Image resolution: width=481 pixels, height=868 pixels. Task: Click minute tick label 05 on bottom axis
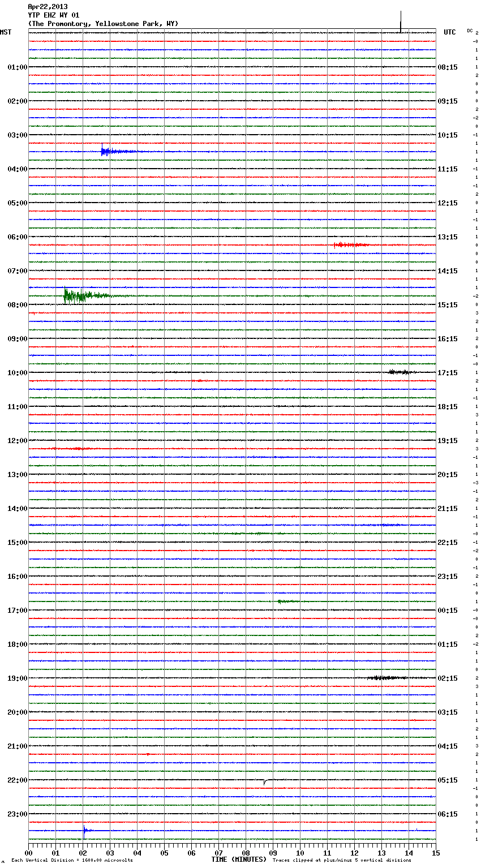[164, 853]
